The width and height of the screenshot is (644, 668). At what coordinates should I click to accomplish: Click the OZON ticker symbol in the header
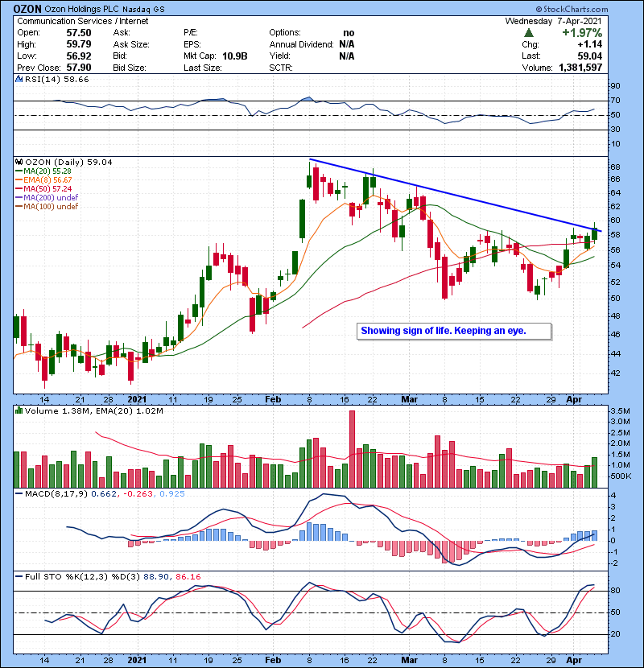[x=27, y=9]
